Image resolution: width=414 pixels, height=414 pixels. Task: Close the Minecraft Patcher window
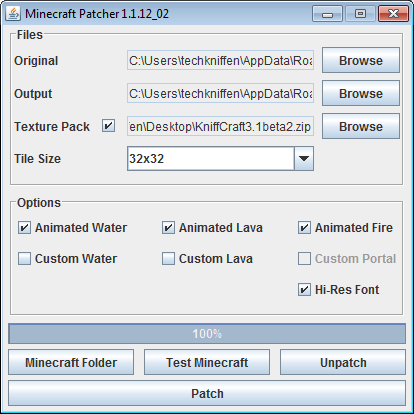pyautogui.click(x=393, y=14)
